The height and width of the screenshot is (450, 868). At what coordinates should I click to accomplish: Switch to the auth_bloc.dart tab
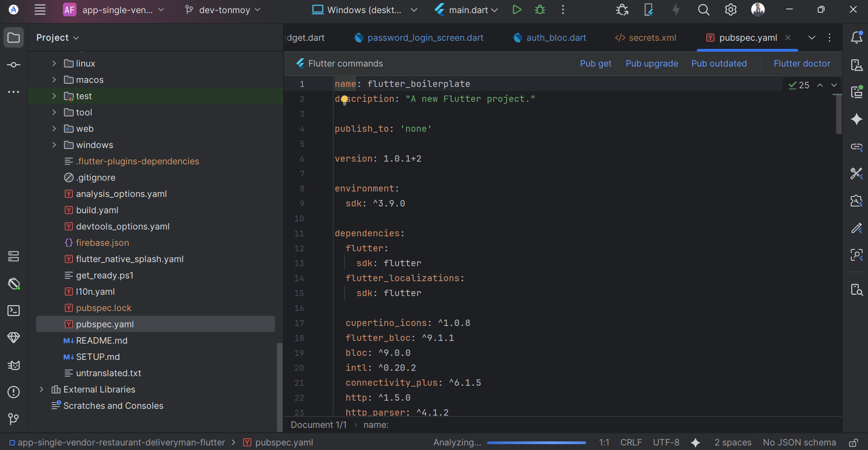[x=556, y=38]
